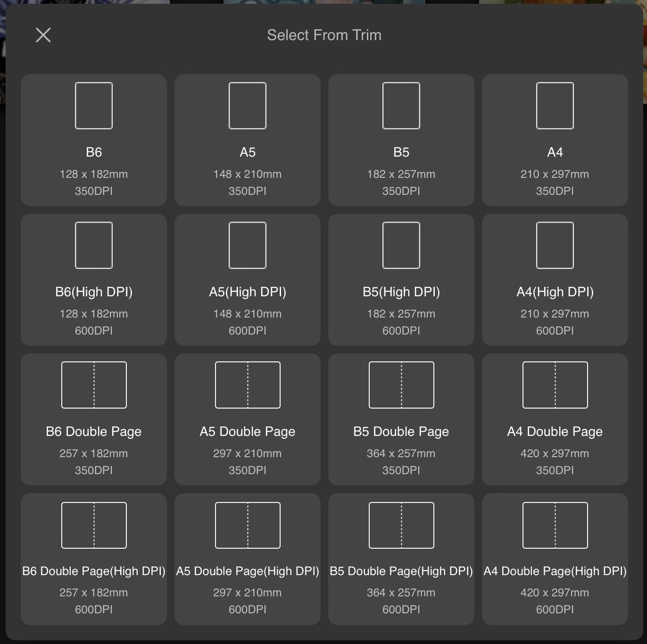Choose the A4 Double Page spread icon

point(555,385)
